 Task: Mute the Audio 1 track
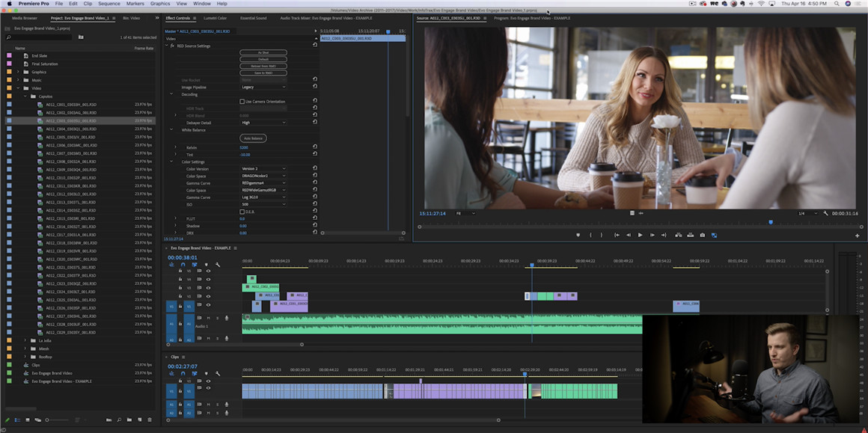pyautogui.click(x=209, y=317)
